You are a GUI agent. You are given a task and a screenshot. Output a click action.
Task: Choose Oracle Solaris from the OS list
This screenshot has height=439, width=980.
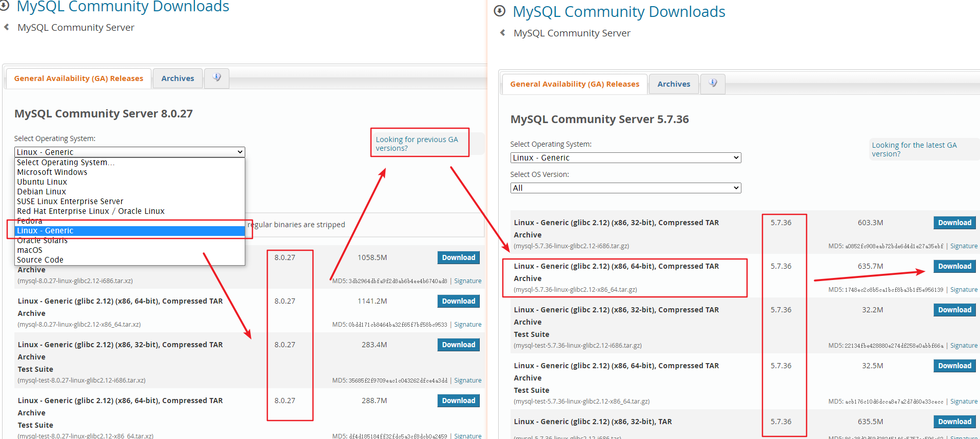(x=130, y=241)
